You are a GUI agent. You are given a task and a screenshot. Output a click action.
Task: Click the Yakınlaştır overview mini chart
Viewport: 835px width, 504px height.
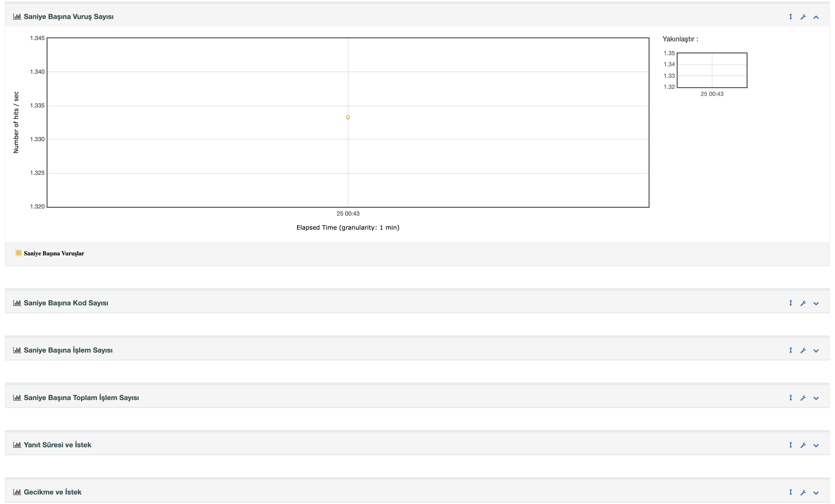click(x=712, y=70)
